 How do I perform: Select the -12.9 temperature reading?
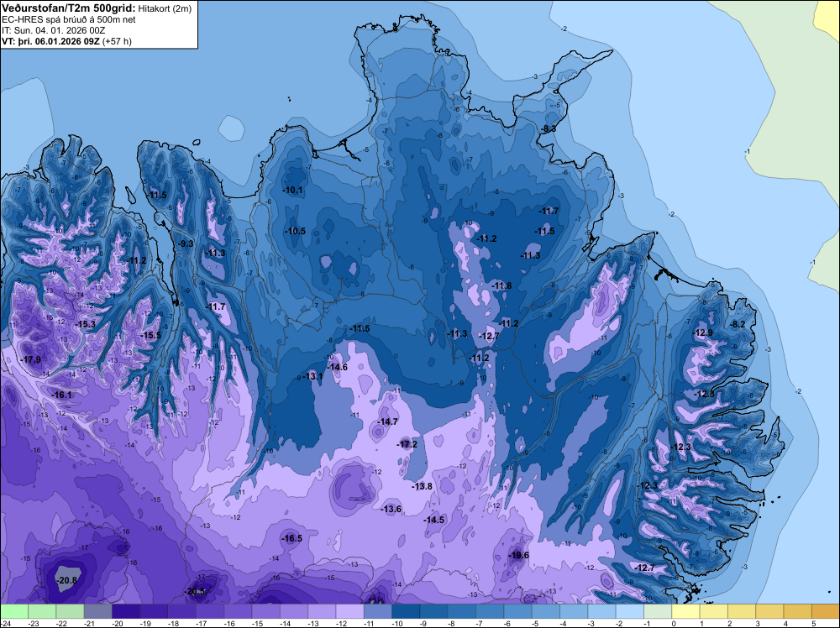pyautogui.click(x=703, y=332)
